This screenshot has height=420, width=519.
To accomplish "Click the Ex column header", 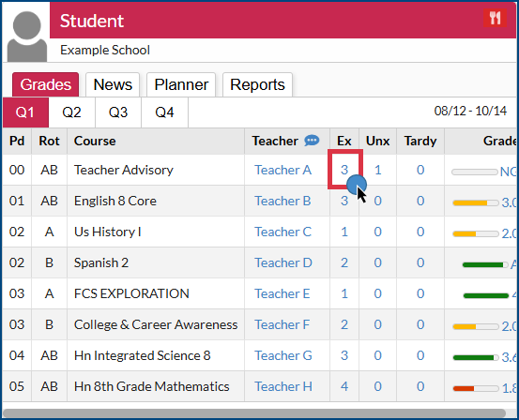I will (344, 141).
